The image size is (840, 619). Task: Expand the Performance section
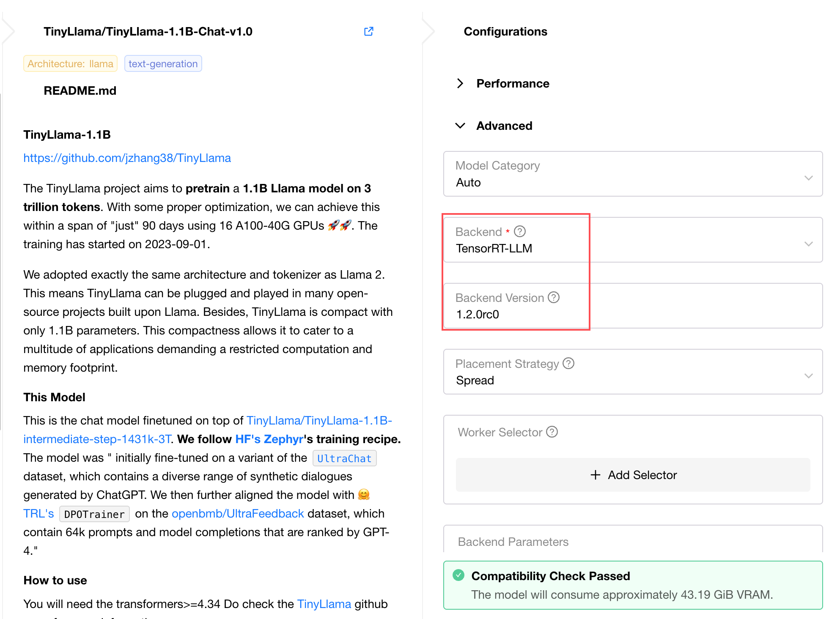click(461, 83)
